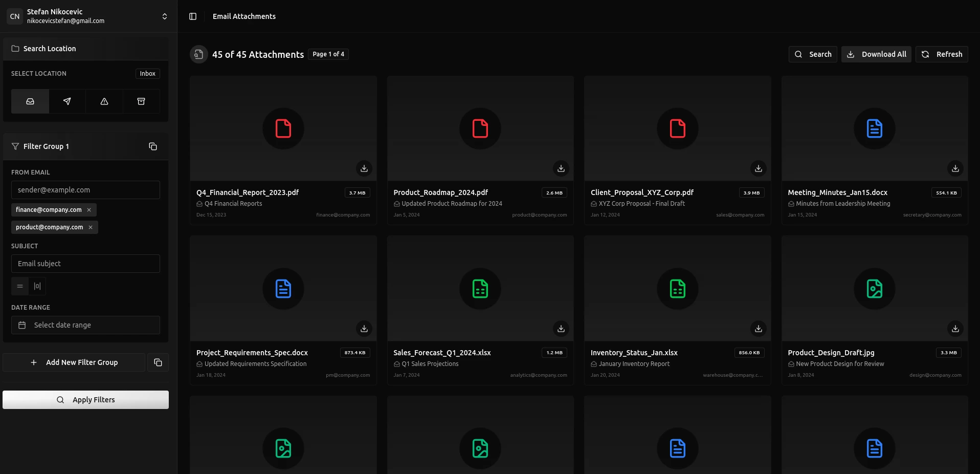Click the Search Location panel header
The height and width of the screenshot is (474, 980).
pos(85,49)
